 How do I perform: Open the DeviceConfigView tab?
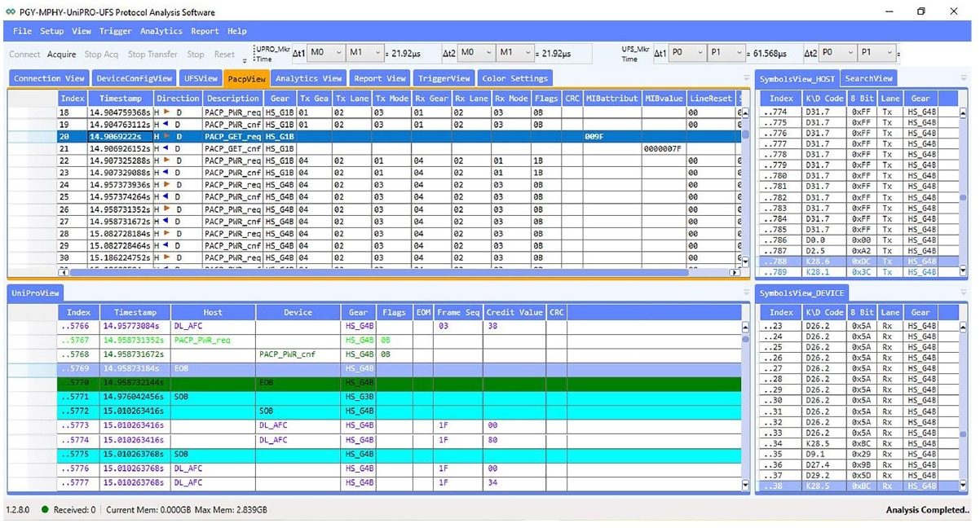pyautogui.click(x=134, y=78)
